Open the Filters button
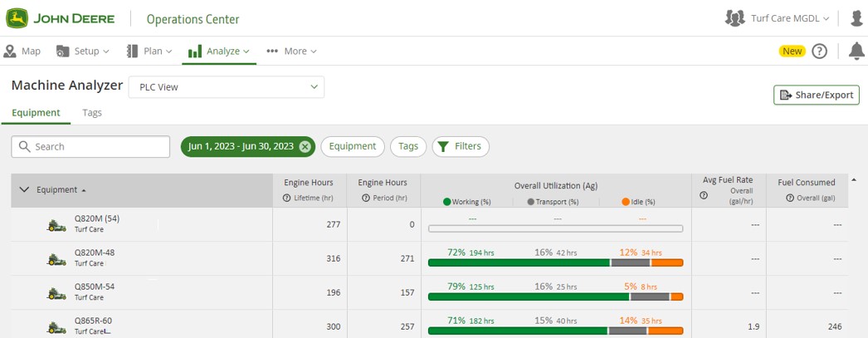The height and width of the screenshot is (338, 868). [x=461, y=147]
